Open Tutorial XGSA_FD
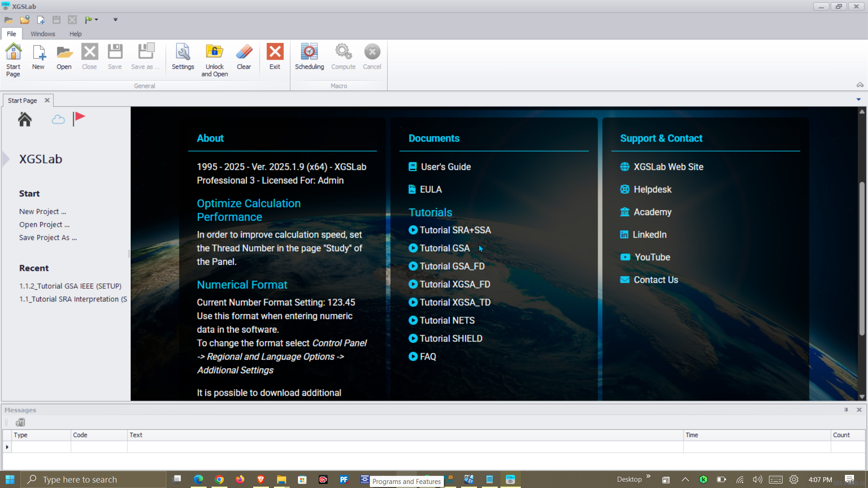Screen dimensions: 868x488 tap(449, 284)
